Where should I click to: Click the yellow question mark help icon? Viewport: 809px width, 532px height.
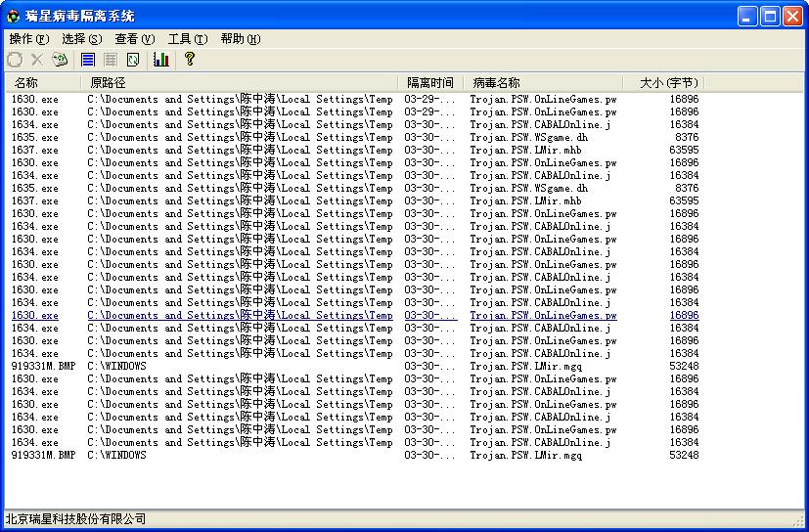(190, 60)
